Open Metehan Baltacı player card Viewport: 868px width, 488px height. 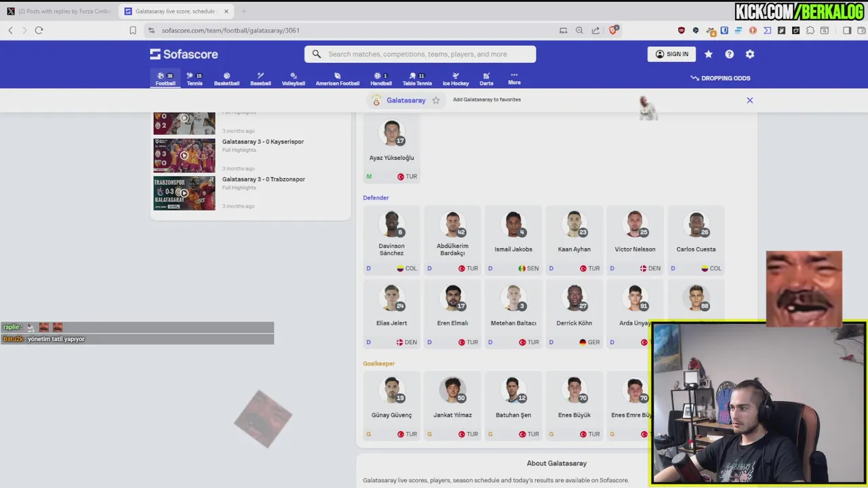(x=513, y=315)
